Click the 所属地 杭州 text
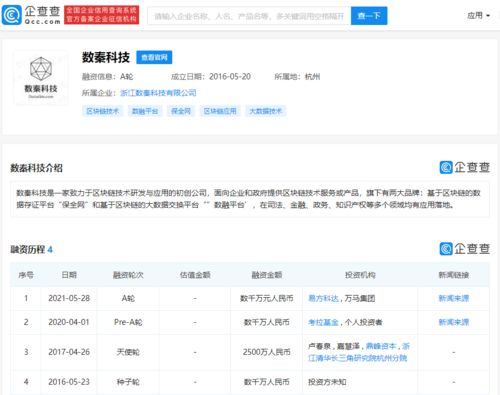The width and height of the screenshot is (500, 395). point(297,77)
